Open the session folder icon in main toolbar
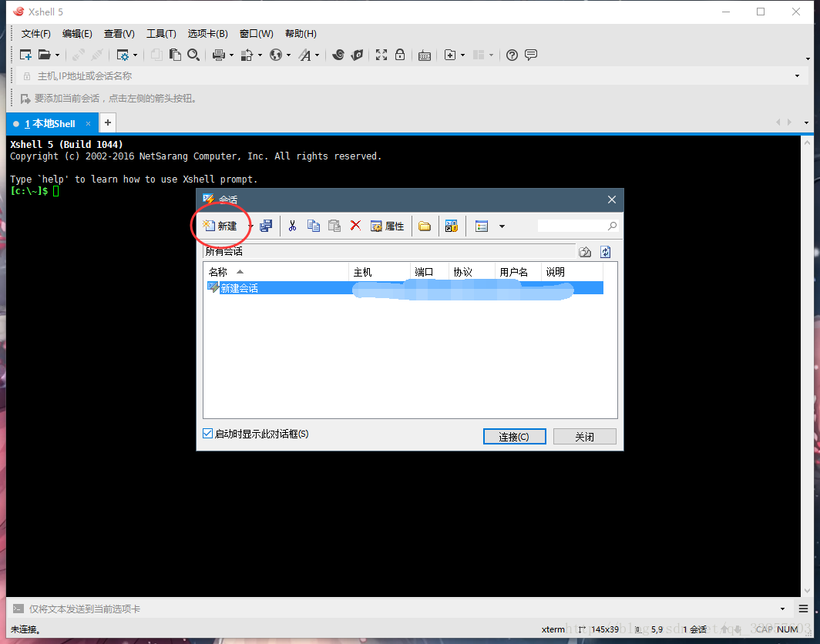820x644 pixels. 45,55
